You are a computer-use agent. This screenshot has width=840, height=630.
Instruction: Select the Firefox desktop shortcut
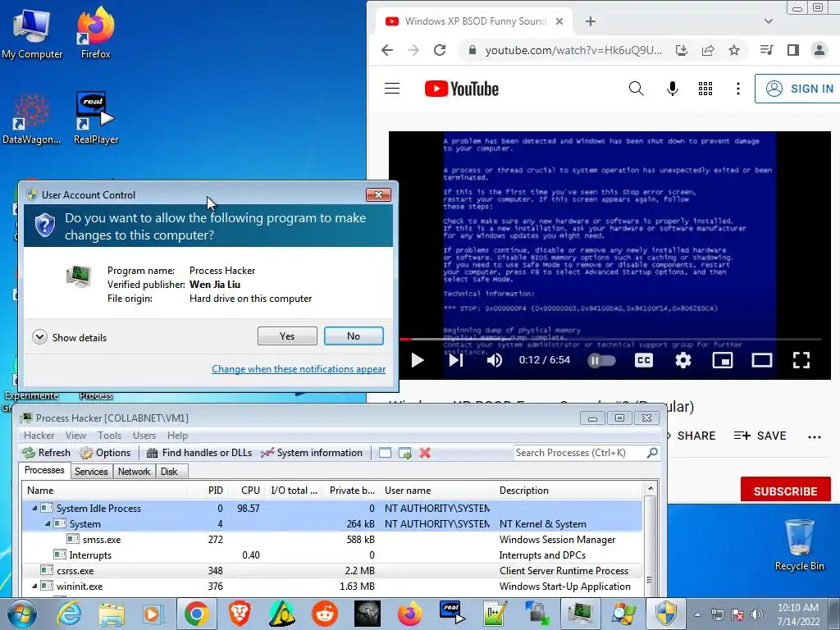tap(96, 33)
